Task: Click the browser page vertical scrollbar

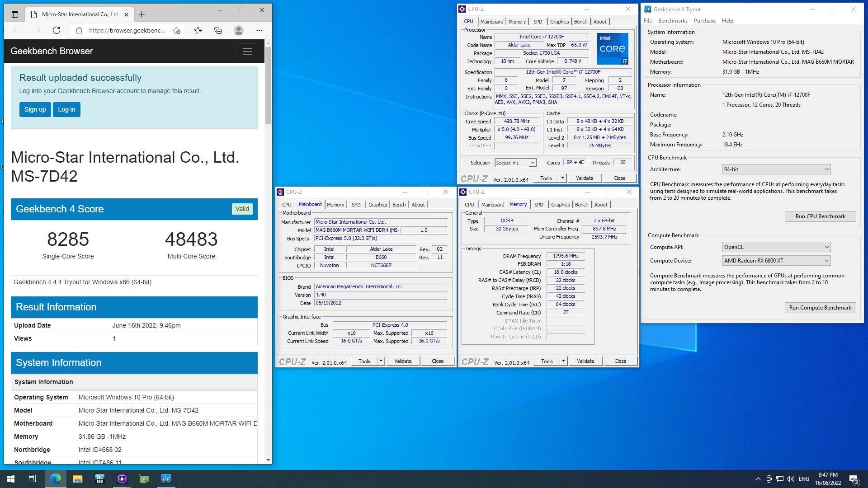Action: (268, 86)
